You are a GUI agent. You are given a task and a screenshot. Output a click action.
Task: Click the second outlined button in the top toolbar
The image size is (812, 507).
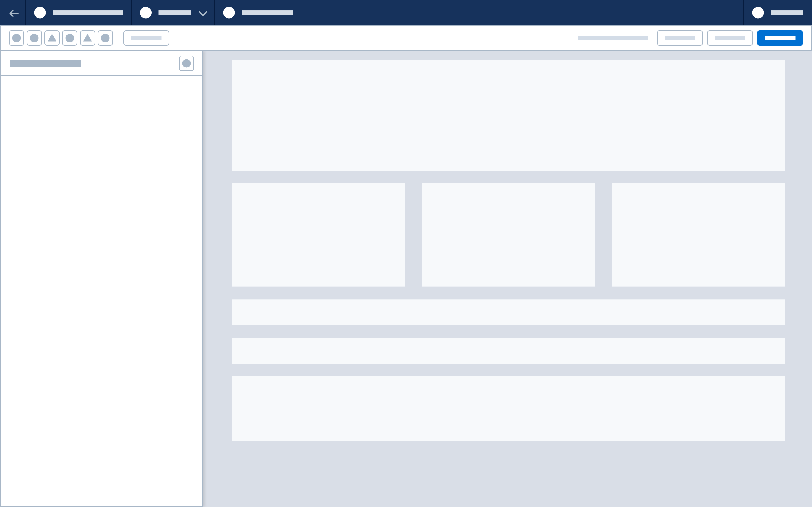[730, 38]
